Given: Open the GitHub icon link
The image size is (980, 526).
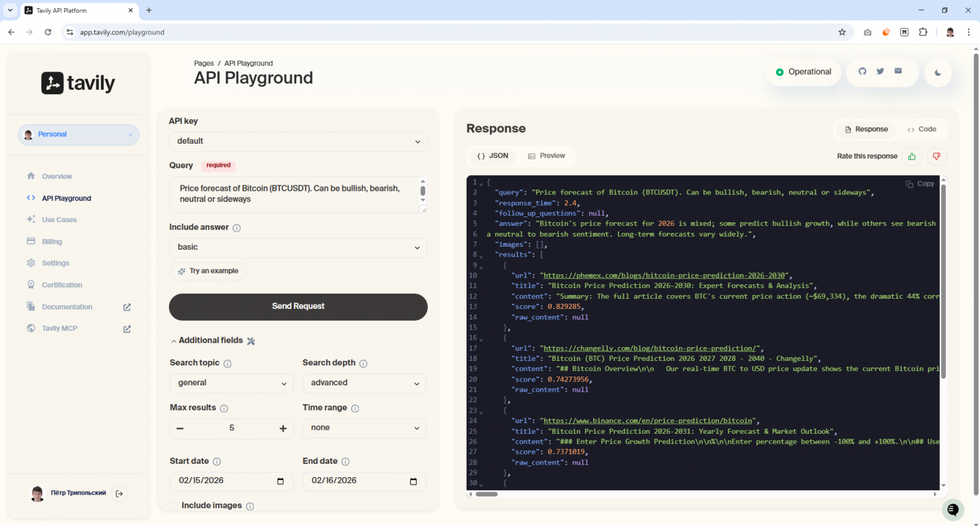Looking at the screenshot, I should pyautogui.click(x=863, y=72).
